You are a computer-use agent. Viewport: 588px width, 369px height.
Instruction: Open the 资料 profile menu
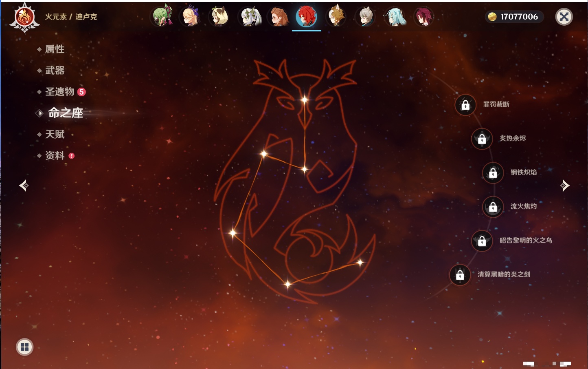(55, 155)
